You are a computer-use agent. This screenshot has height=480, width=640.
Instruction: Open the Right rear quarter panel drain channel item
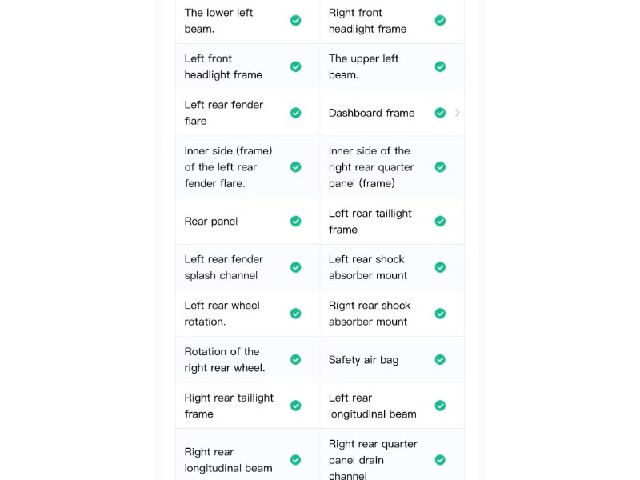(392, 457)
